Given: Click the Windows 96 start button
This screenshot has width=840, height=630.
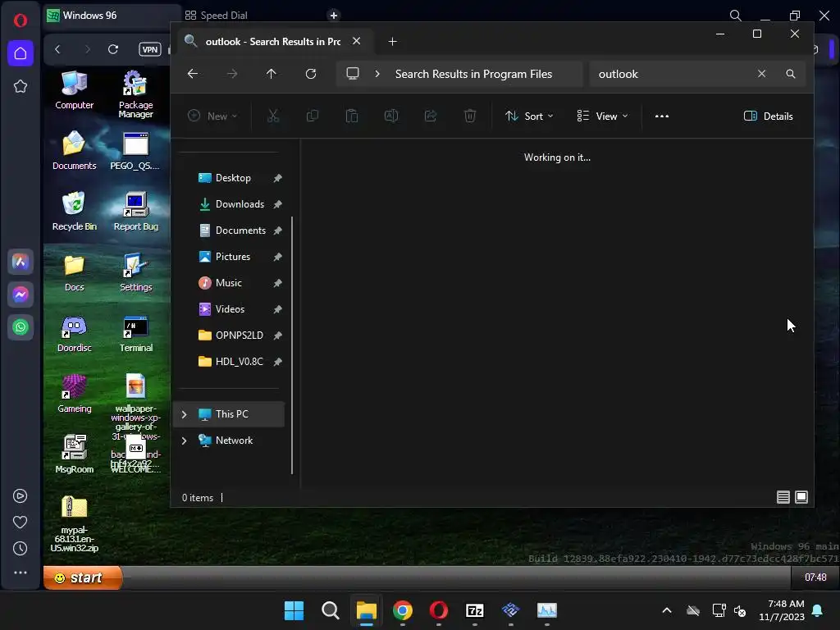Looking at the screenshot, I should click(x=83, y=577).
